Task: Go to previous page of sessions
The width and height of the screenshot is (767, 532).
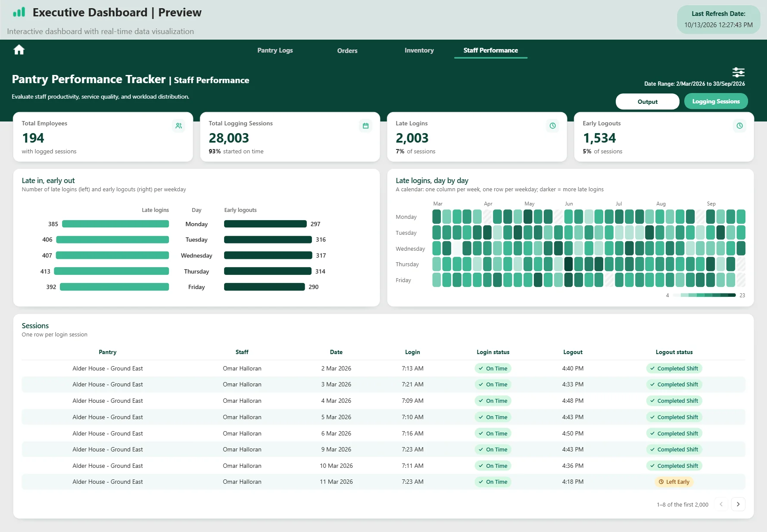Action: 721,504
